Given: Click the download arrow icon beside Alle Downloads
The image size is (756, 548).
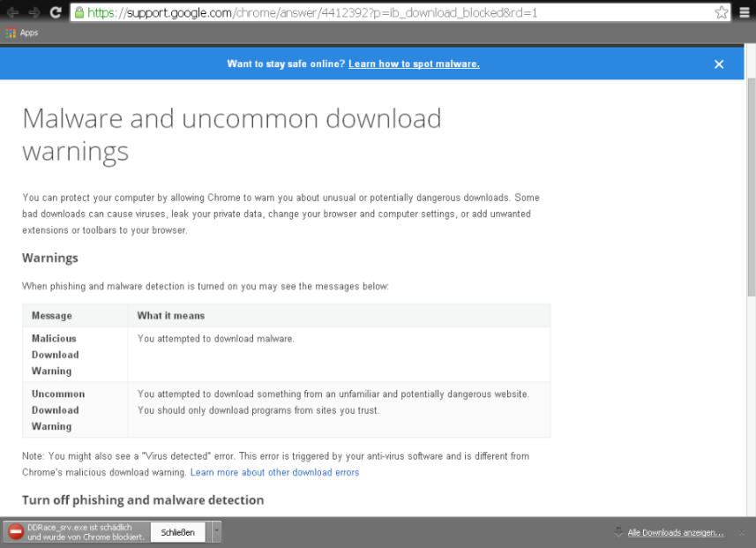Looking at the screenshot, I should click(618, 531).
